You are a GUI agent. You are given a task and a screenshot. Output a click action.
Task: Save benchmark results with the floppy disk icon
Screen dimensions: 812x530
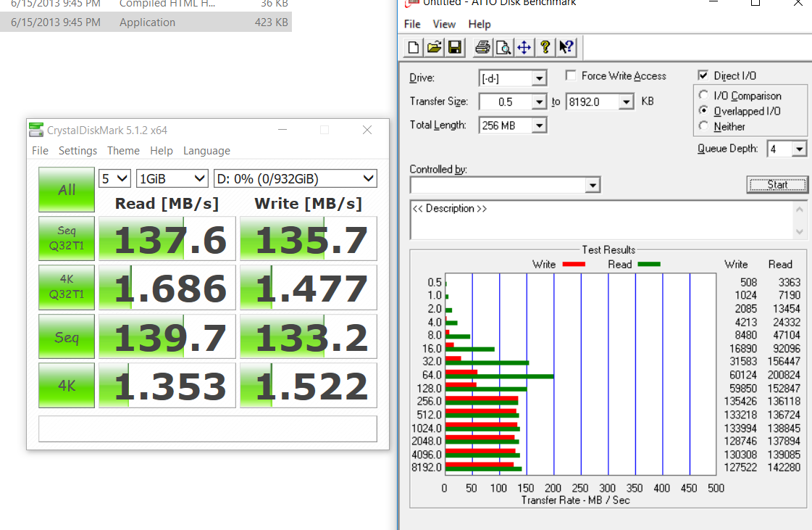click(455, 48)
